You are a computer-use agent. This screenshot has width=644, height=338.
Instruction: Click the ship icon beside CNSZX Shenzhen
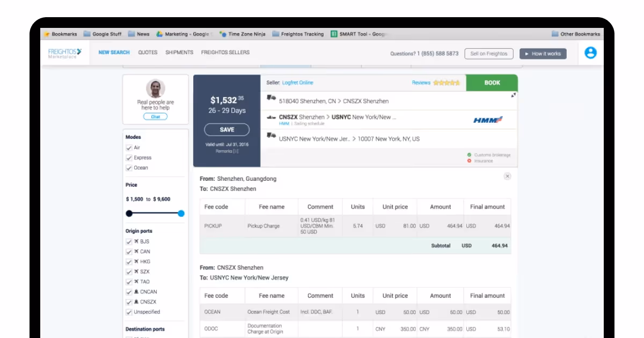(x=271, y=117)
